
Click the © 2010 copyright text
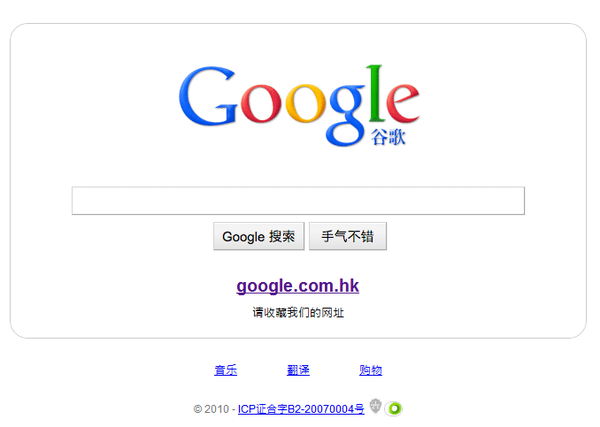[211, 409]
